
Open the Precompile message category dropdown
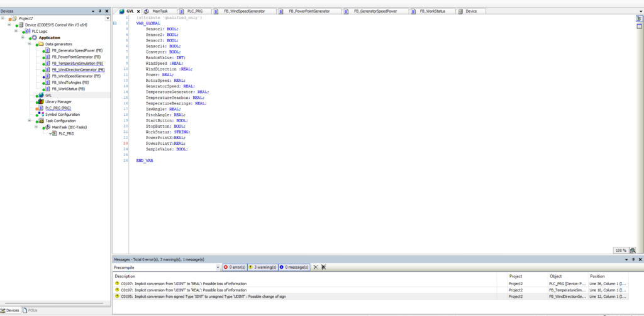pyautogui.click(x=218, y=268)
